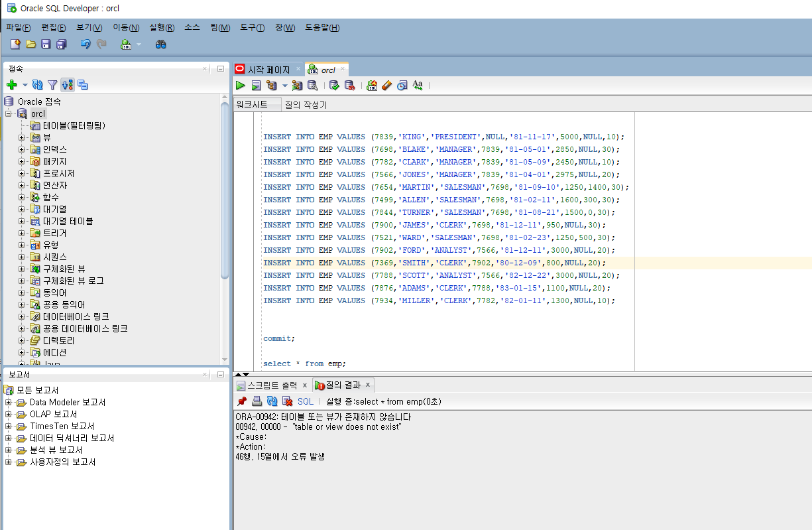Click the Rollback icon in worksheet toolbar
The image size is (812, 530).
[349, 85]
